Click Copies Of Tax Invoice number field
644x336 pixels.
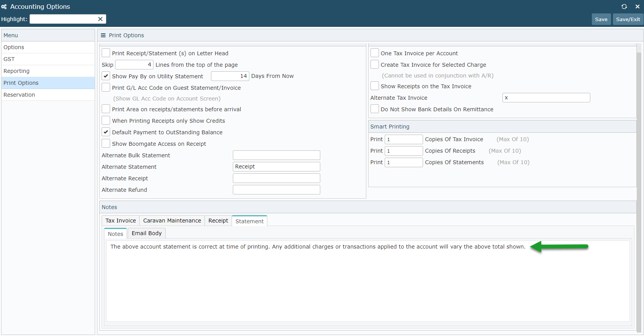(x=404, y=139)
